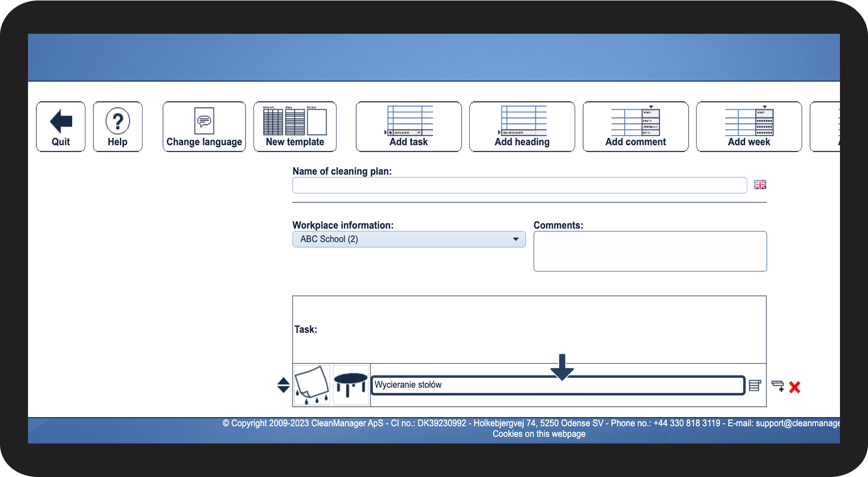Click the Quit back-arrow button
The height and width of the screenshot is (477, 868).
61,127
